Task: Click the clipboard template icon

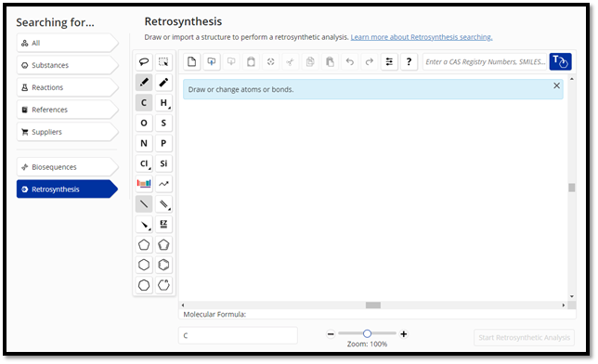Action: [251, 62]
